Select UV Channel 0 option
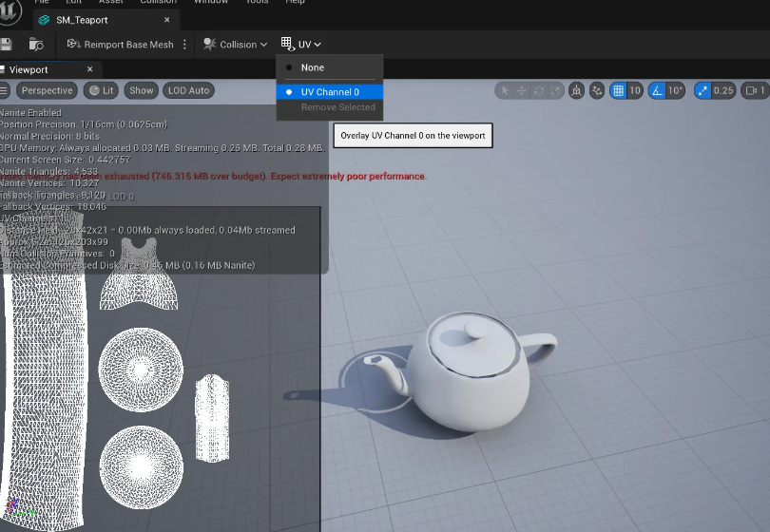770x532 pixels. (330, 92)
